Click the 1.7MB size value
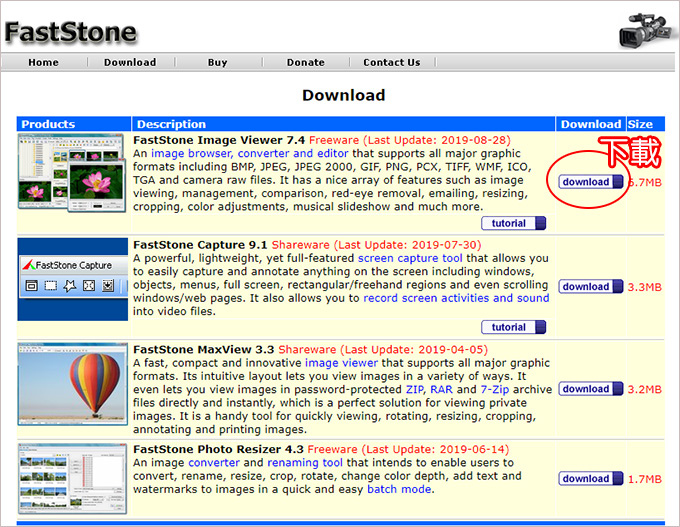This screenshot has height=527, width=680. (x=645, y=479)
